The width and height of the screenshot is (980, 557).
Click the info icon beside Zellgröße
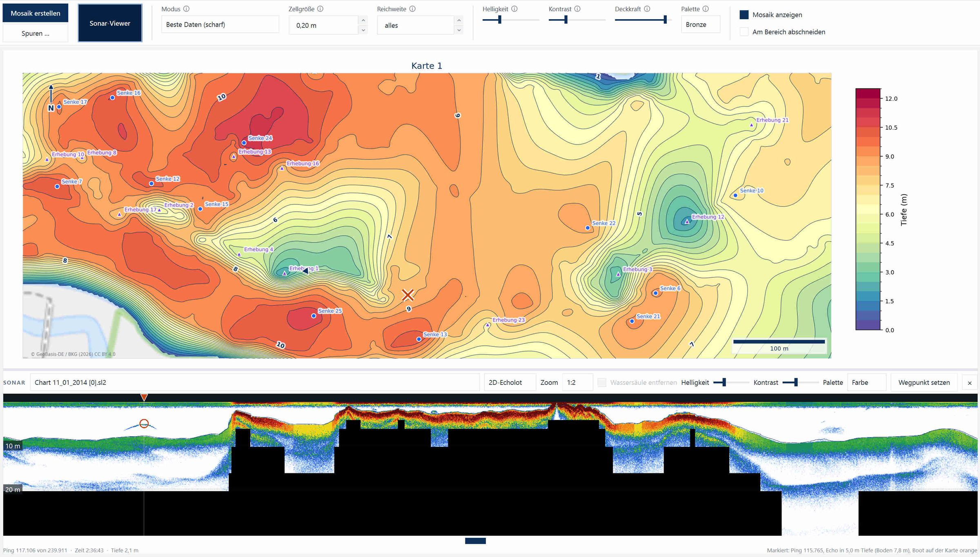click(x=320, y=9)
